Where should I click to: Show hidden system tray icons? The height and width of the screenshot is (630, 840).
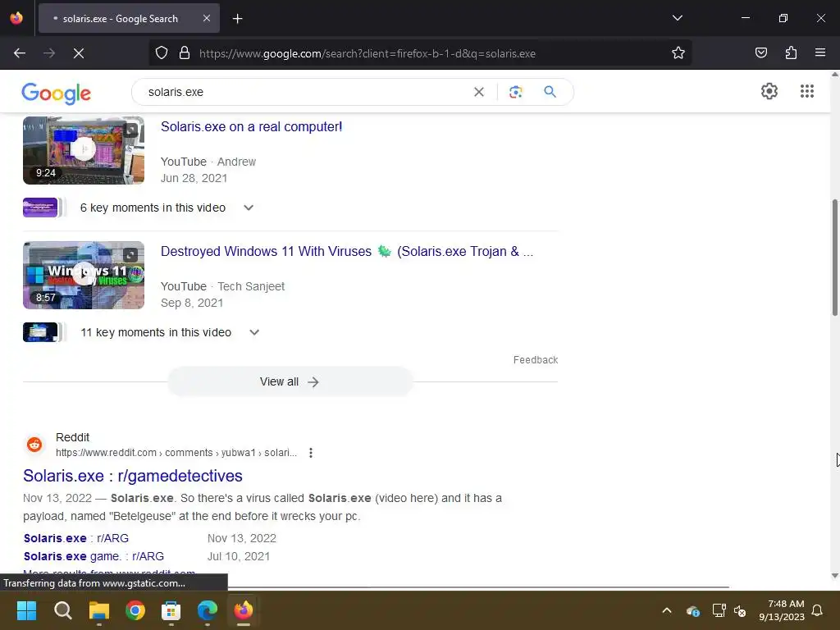pos(667,610)
